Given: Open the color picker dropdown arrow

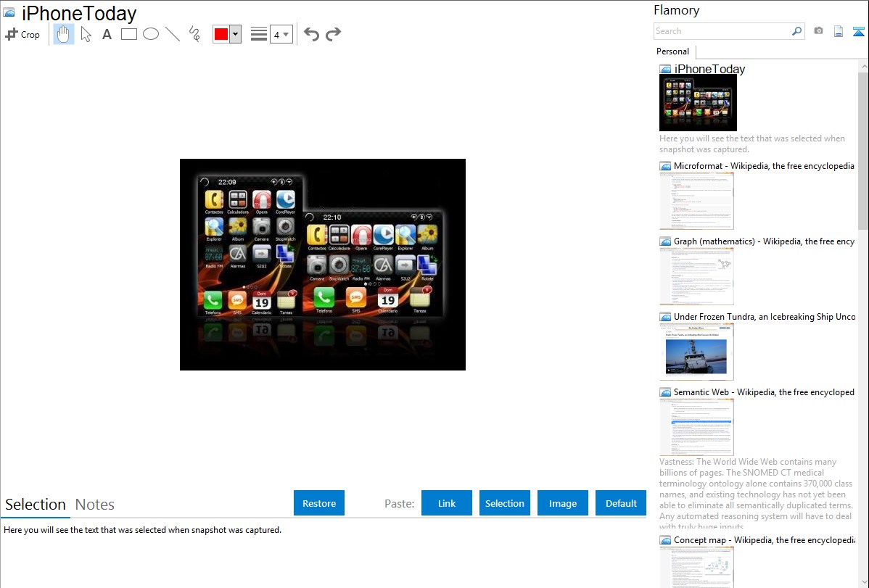Looking at the screenshot, I should tap(236, 34).
